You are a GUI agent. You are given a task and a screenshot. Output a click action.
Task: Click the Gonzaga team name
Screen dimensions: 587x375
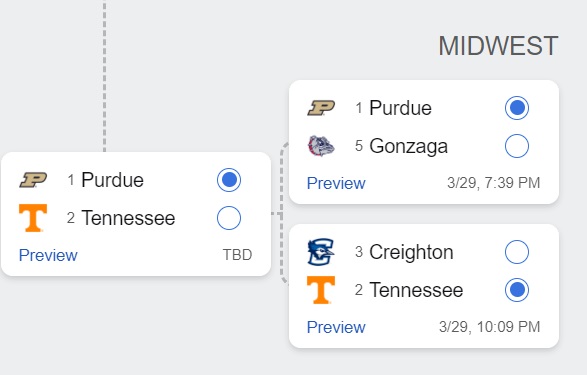[x=408, y=146]
